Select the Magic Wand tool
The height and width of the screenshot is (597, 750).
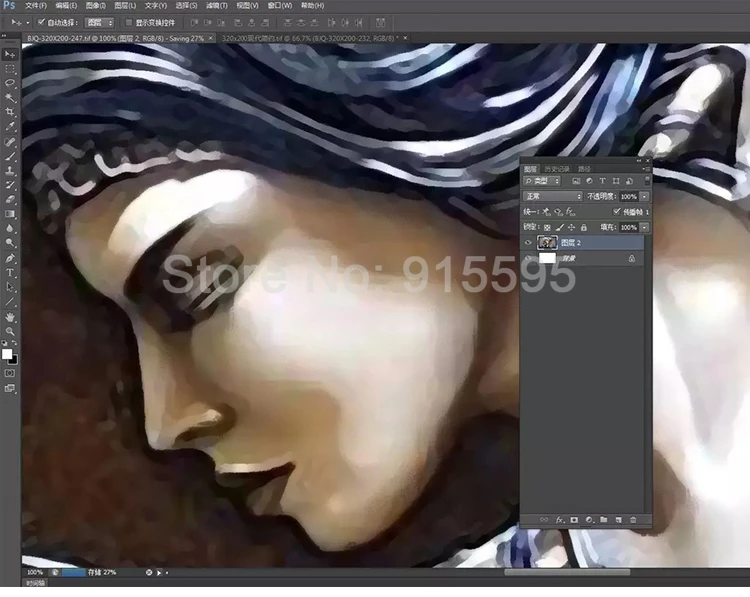10,98
